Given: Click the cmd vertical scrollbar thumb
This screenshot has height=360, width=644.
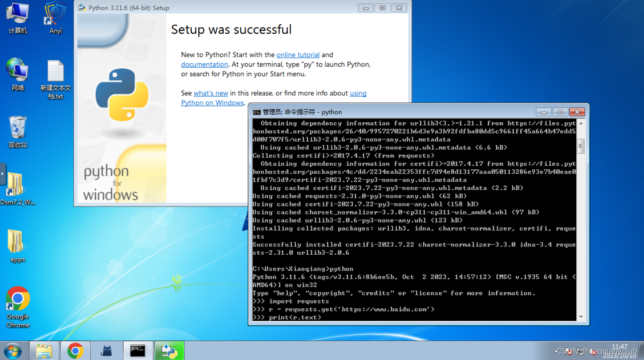Looking at the screenshot, I should coord(581,146).
